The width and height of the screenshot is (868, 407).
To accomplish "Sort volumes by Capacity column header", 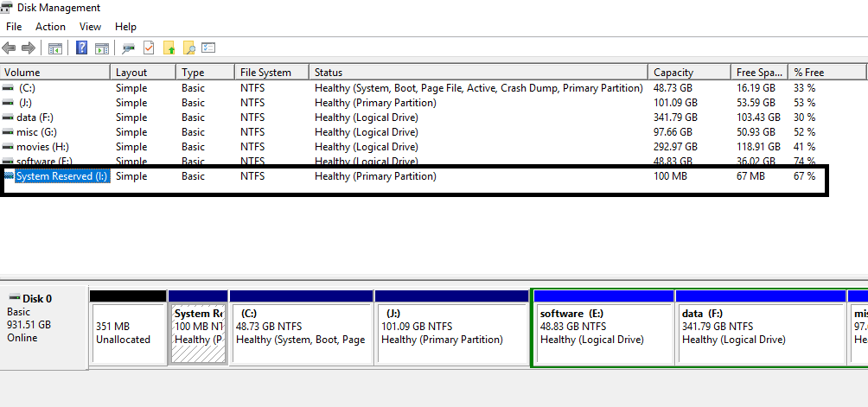I will 673,73.
